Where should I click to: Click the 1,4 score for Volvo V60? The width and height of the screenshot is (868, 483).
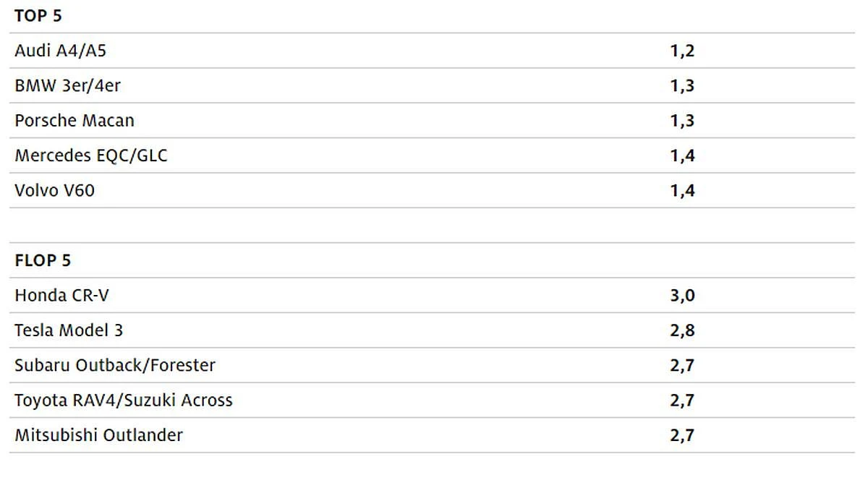pyautogui.click(x=682, y=190)
